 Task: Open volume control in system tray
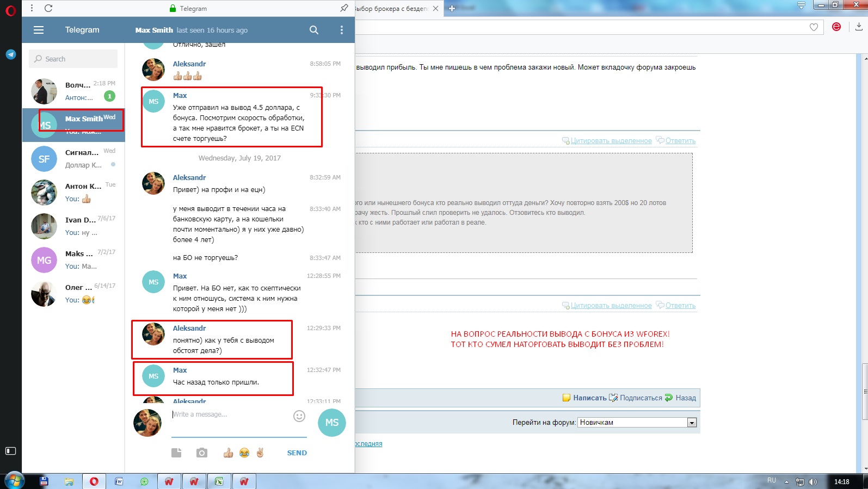pos(813,481)
